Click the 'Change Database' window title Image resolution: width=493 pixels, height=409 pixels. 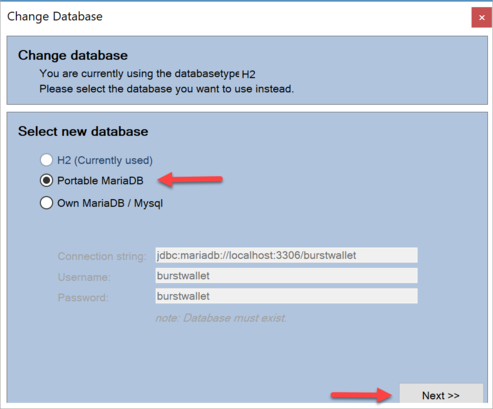55,17
